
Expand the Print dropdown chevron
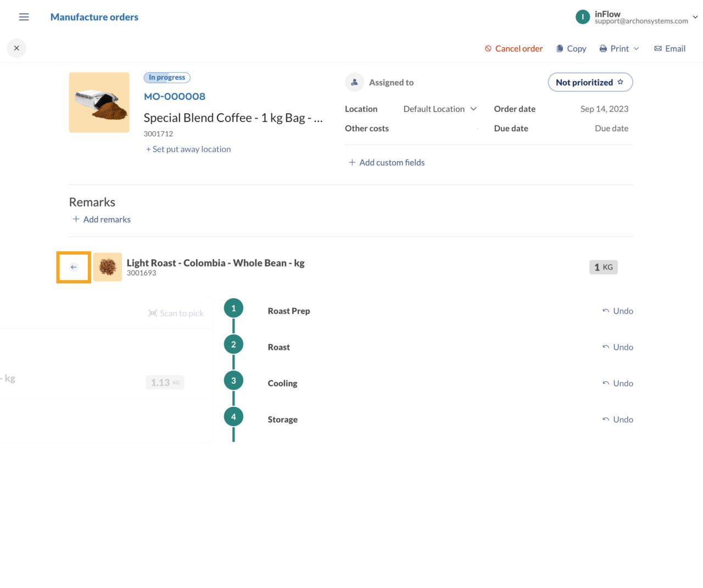635,48
